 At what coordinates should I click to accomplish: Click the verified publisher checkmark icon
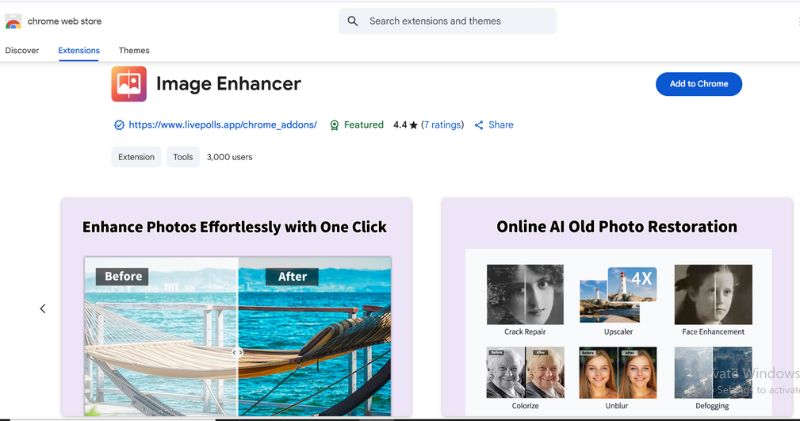click(119, 125)
